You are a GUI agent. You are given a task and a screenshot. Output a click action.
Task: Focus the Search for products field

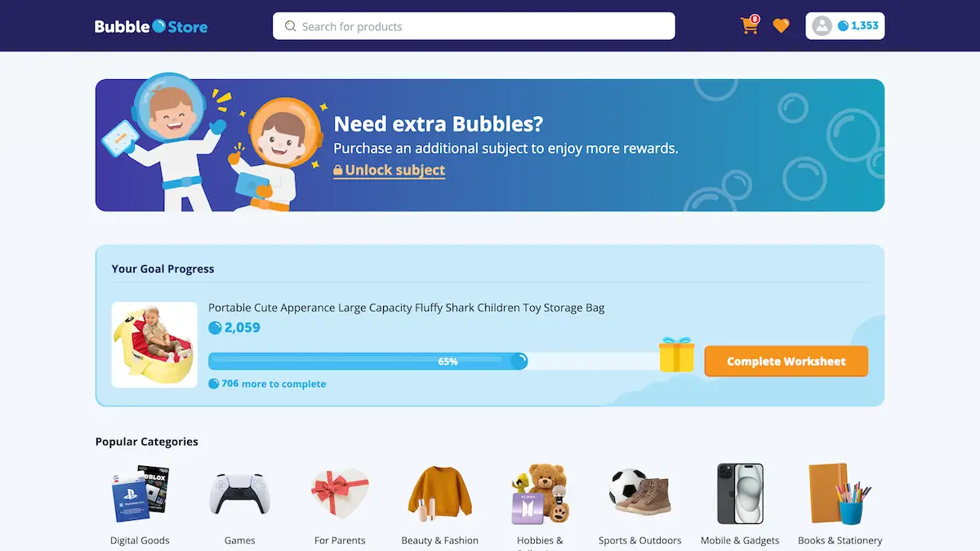474,26
